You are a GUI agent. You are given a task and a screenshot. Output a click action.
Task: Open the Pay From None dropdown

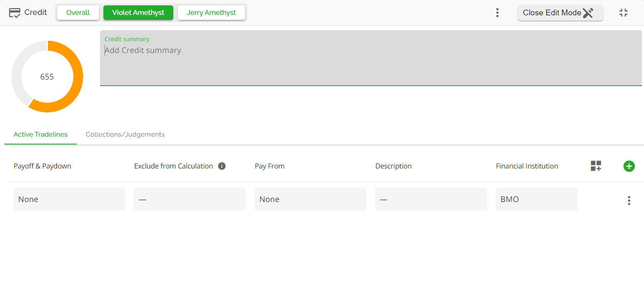(x=310, y=199)
